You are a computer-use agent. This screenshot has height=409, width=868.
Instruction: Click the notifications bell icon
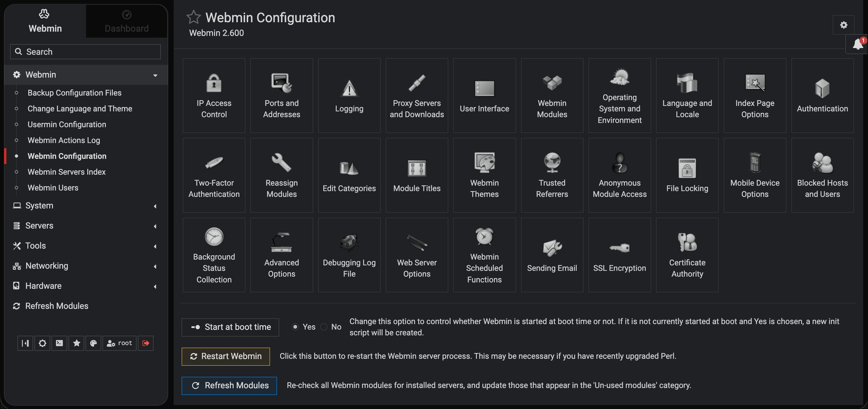(858, 44)
